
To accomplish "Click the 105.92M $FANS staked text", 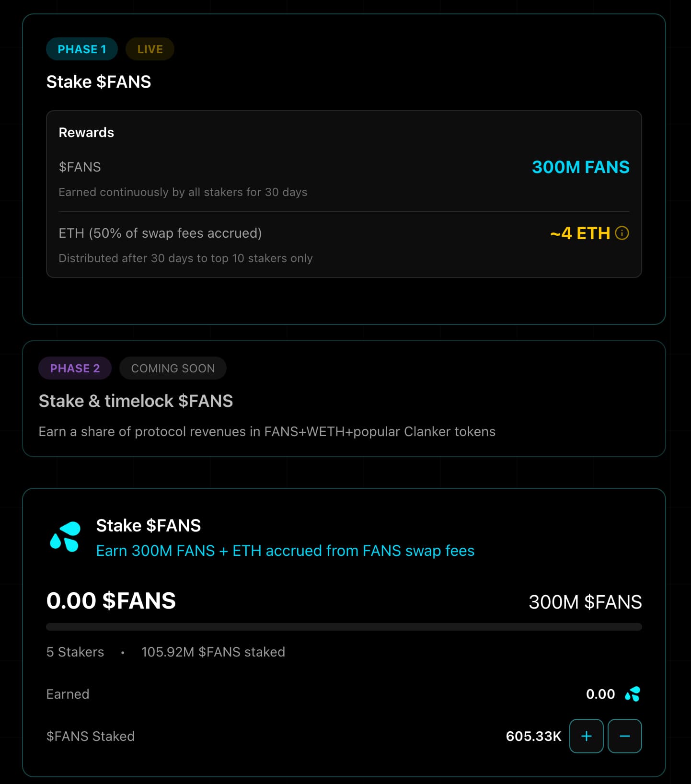I will click(213, 652).
